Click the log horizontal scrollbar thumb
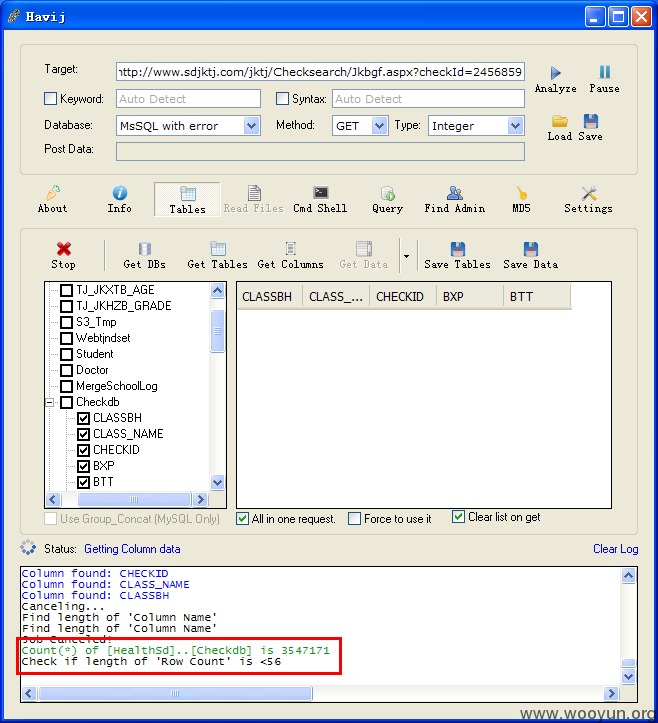Viewport: 658px width, 723px height. pos(175,693)
